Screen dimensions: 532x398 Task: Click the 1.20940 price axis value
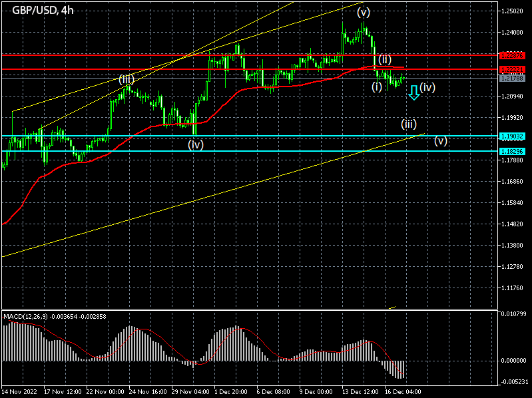pos(512,97)
